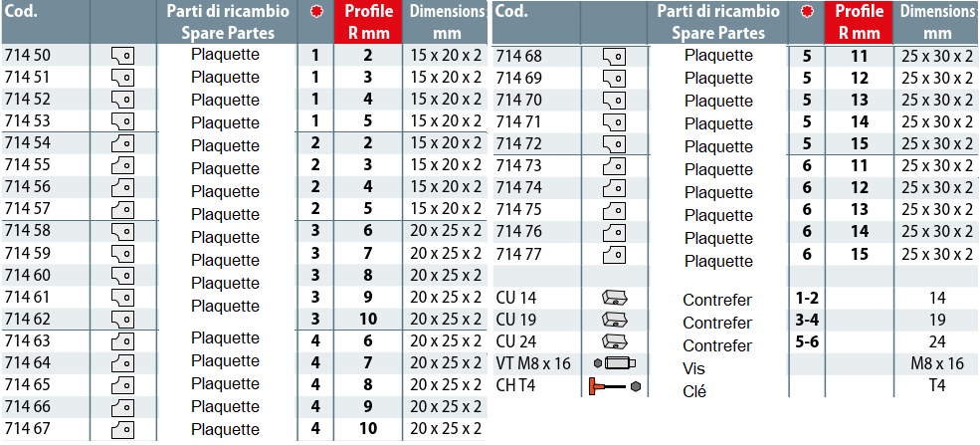Click the plaquette icon for code 714 68
Screen dimensions: 980x445
[615, 56]
